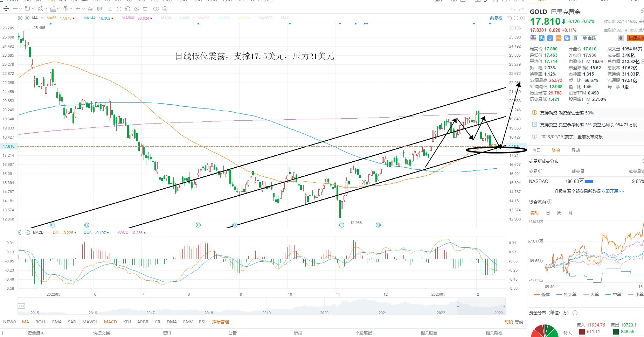Image resolution: width=644 pixels, height=337 pixels.
Task: Open MACD indicator settings gear
Action: 20,232
